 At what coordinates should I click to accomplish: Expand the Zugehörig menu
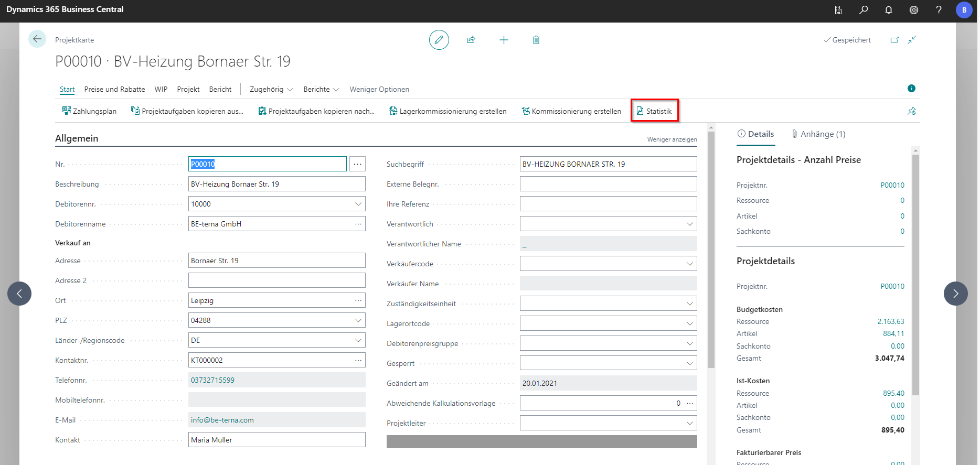tap(271, 90)
